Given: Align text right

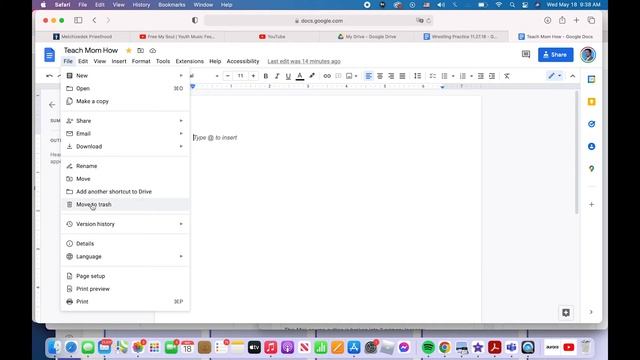Looking at the screenshot, I should point(391,76).
